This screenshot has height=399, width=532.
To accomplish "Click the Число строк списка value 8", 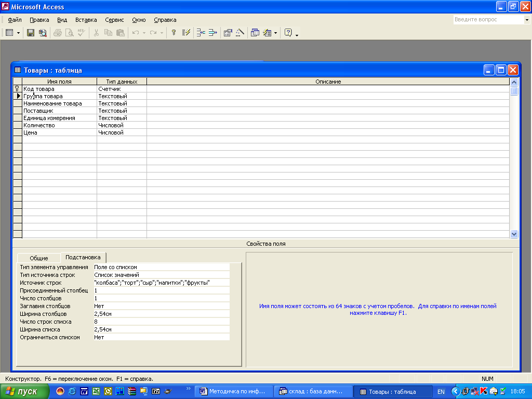I will pos(162,322).
